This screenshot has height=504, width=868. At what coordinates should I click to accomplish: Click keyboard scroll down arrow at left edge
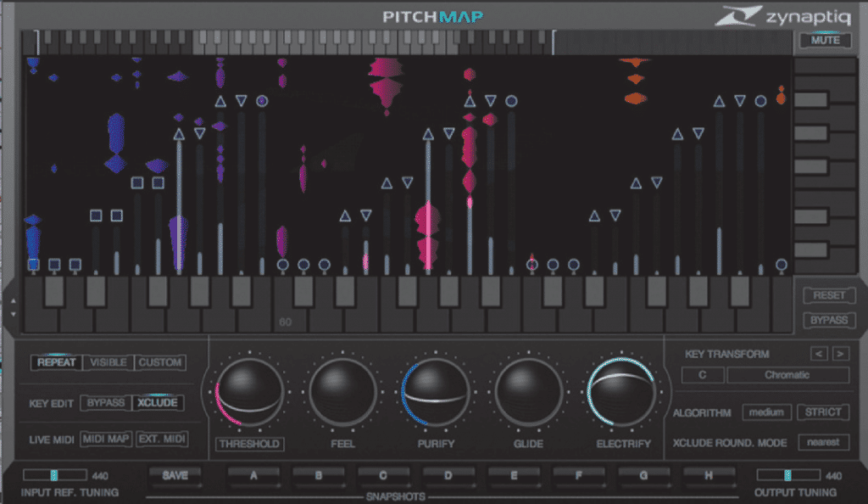click(14, 314)
